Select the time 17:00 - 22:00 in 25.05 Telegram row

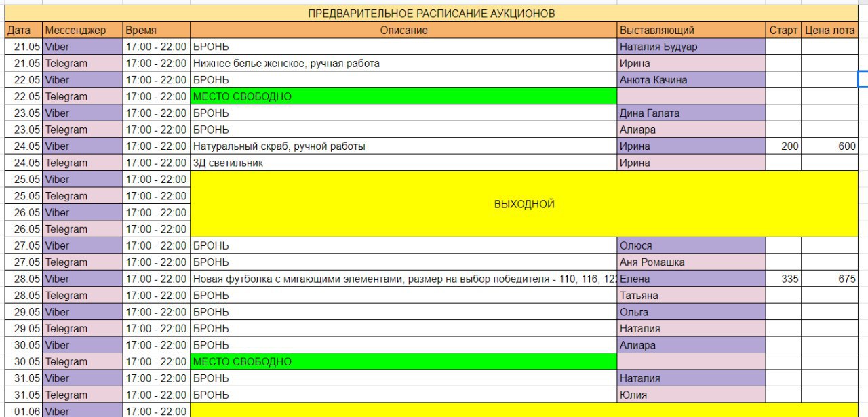(157, 196)
